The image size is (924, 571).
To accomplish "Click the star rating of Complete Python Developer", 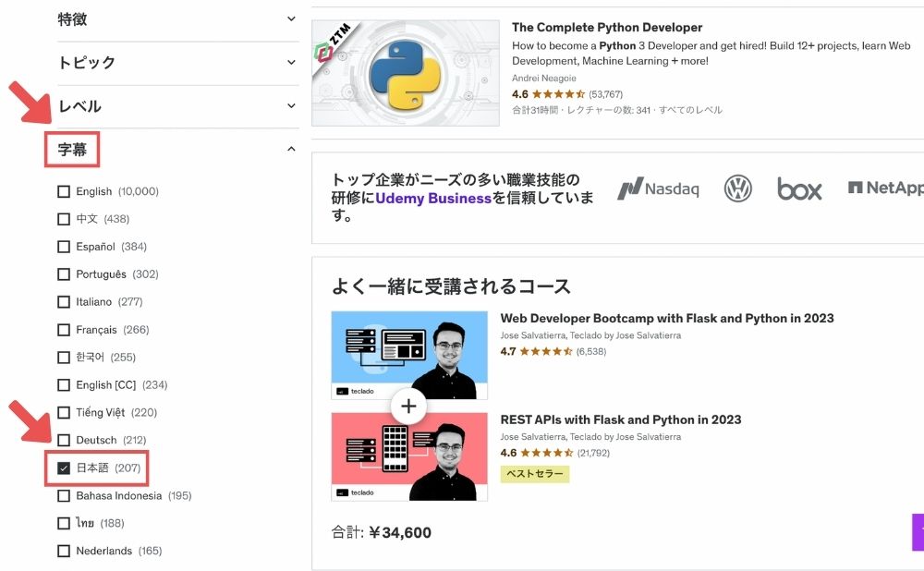I will [558, 94].
